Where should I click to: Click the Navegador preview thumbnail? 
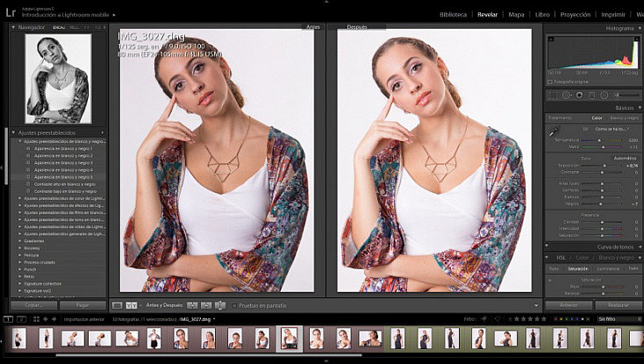(x=58, y=78)
